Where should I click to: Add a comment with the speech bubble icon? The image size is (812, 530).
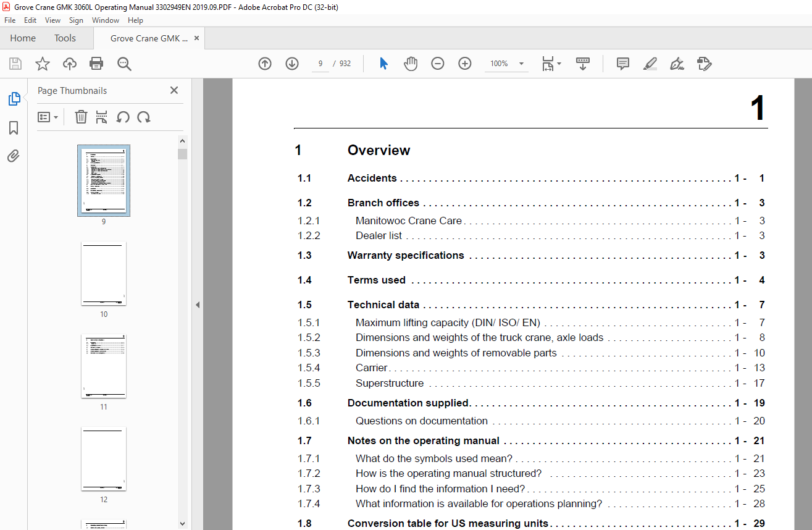click(x=623, y=64)
